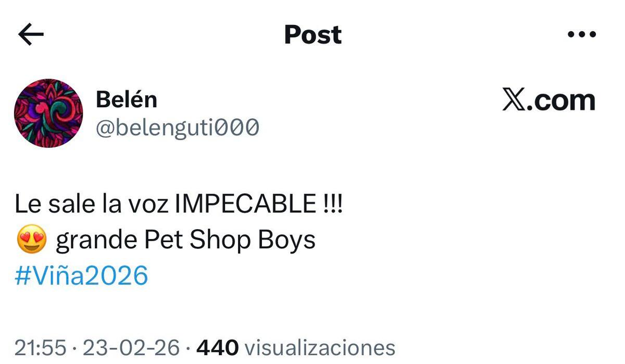Click the heart-eyes emoji in the post

32,241
